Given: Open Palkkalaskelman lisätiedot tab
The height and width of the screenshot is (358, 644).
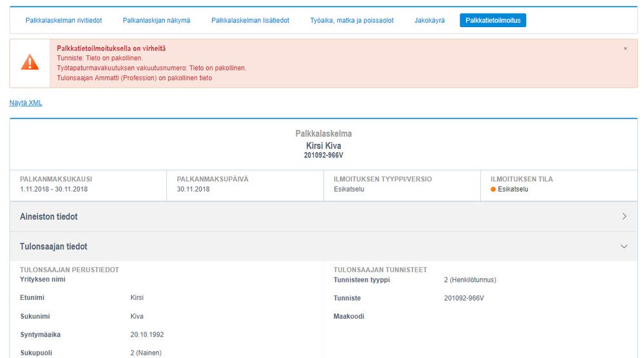Looking at the screenshot, I should (250, 20).
